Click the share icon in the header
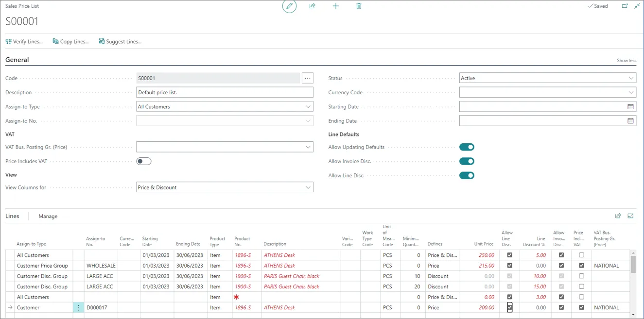This screenshot has height=319, width=644. pos(313,6)
